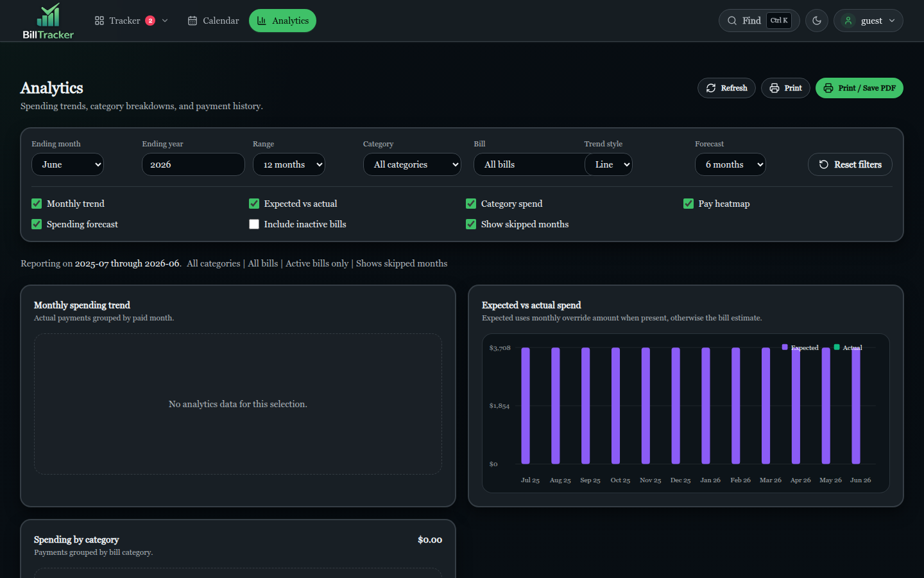Click 'Active bills only' in report summary
The image size is (924, 578).
click(x=317, y=263)
